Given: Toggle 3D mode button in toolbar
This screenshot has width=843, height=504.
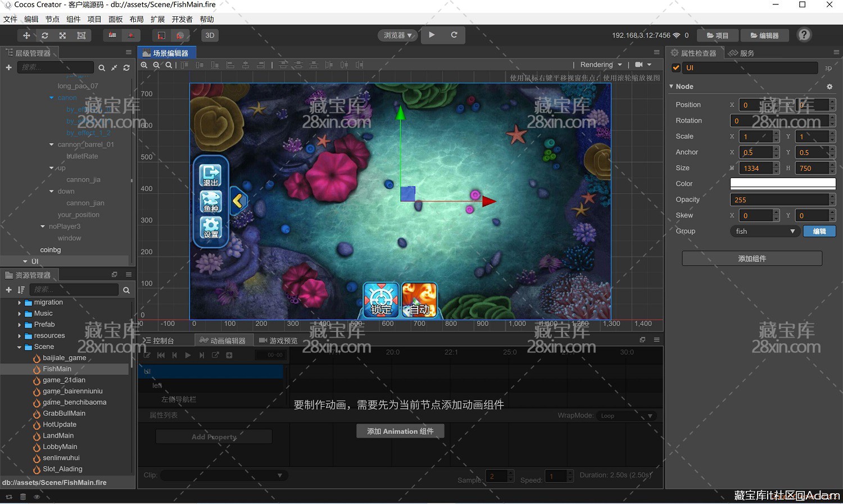Looking at the screenshot, I should [210, 35].
